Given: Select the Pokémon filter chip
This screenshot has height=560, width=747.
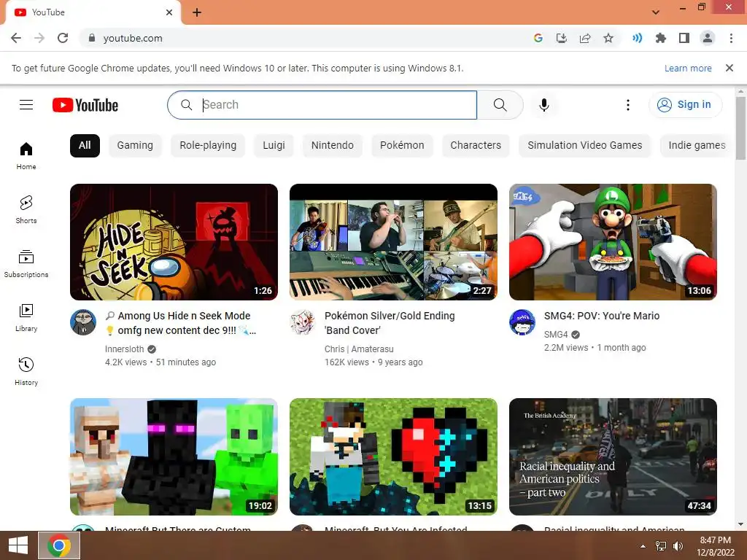Looking at the screenshot, I should pyautogui.click(x=402, y=145).
